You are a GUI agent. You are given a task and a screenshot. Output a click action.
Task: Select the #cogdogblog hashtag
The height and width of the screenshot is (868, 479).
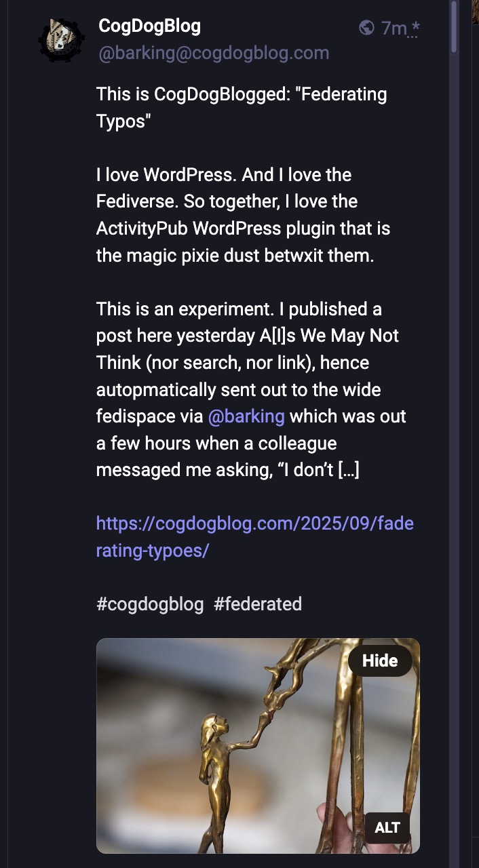[150, 604]
